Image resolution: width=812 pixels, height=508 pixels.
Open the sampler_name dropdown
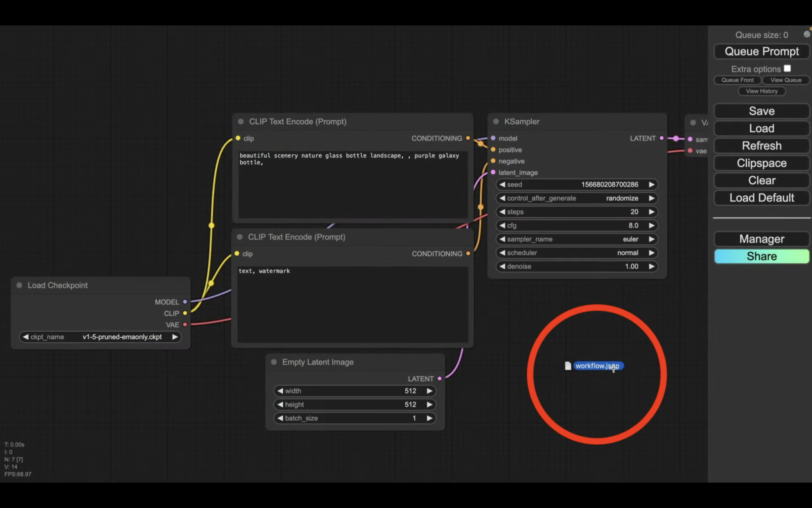[x=577, y=239]
